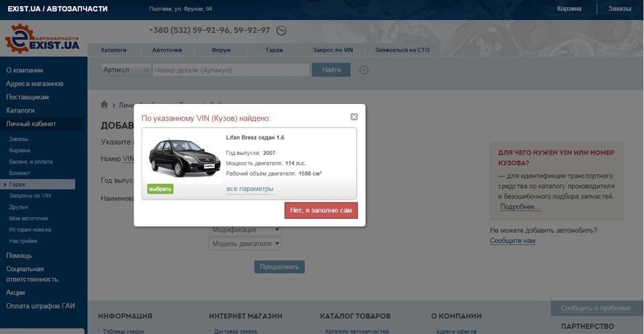The image size is (644, 334).
Task: Select 'Личный кабинет' in sidebar
Action: [42, 123]
